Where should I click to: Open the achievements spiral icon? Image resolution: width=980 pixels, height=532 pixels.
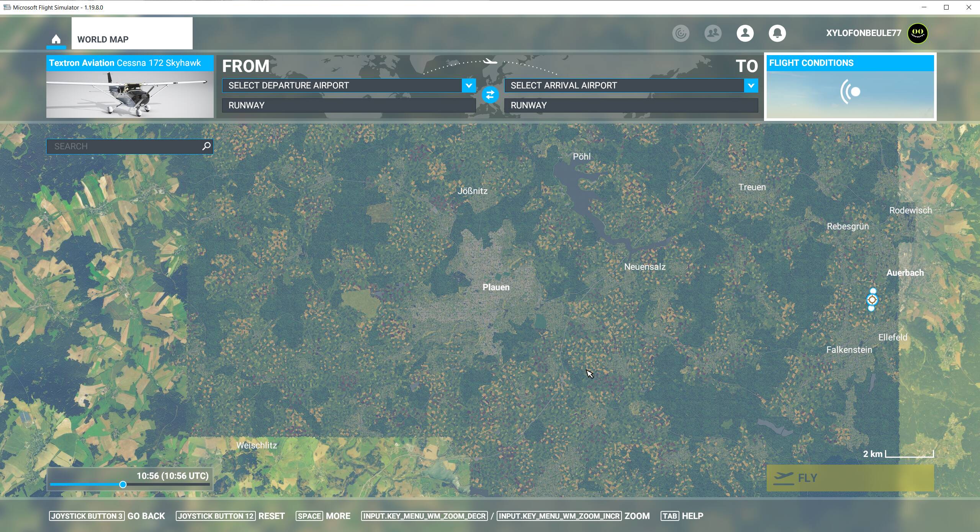point(681,33)
